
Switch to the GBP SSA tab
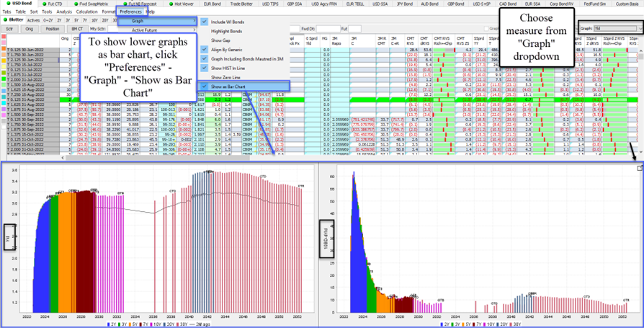point(296,4)
